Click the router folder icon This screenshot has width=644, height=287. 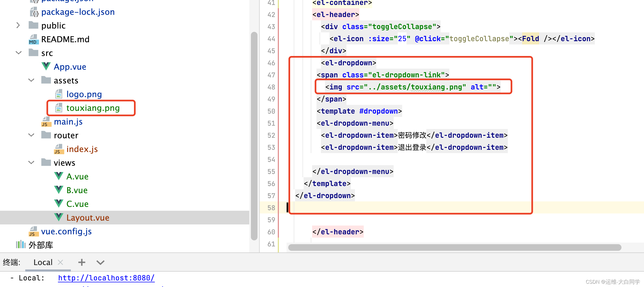coord(46,135)
